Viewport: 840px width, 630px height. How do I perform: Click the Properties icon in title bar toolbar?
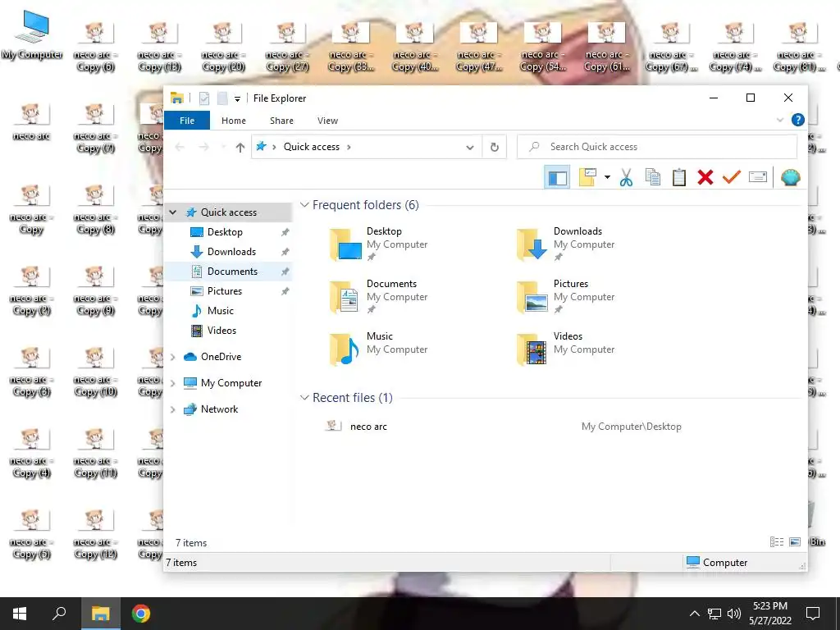(204, 98)
